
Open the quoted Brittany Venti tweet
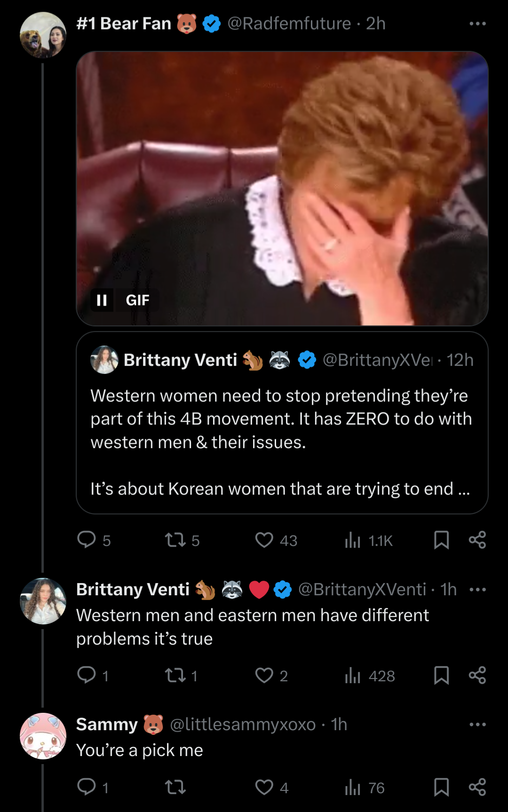tap(282, 423)
